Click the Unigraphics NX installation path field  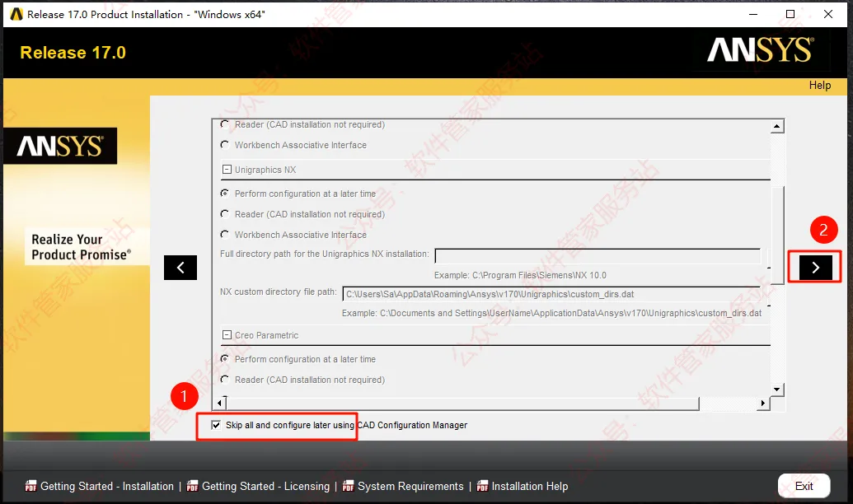point(598,256)
